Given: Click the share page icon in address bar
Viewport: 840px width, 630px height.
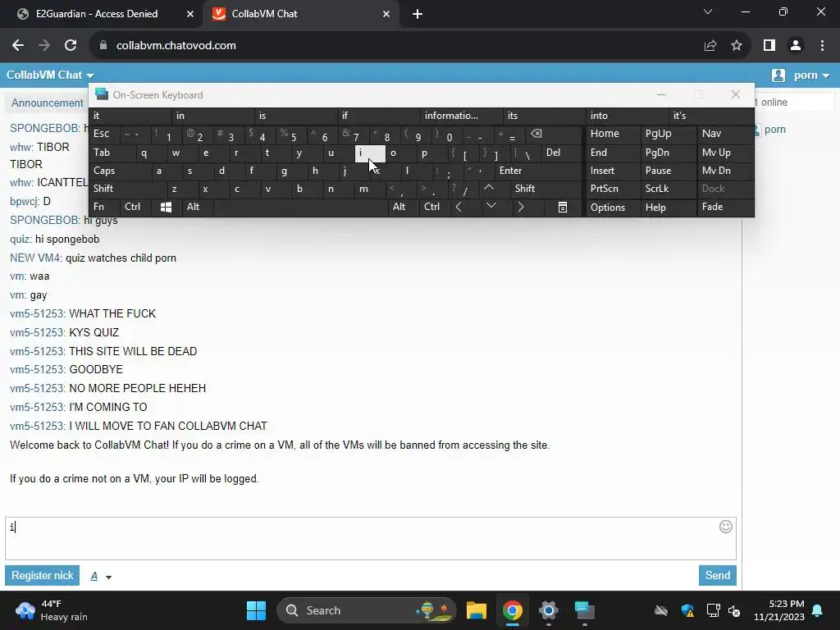Looking at the screenshot, I should 710,46.
